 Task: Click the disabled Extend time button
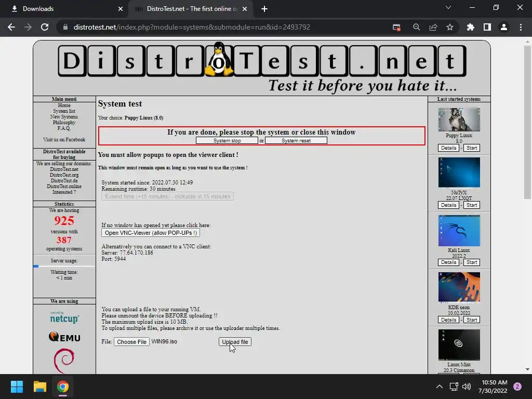167,196
